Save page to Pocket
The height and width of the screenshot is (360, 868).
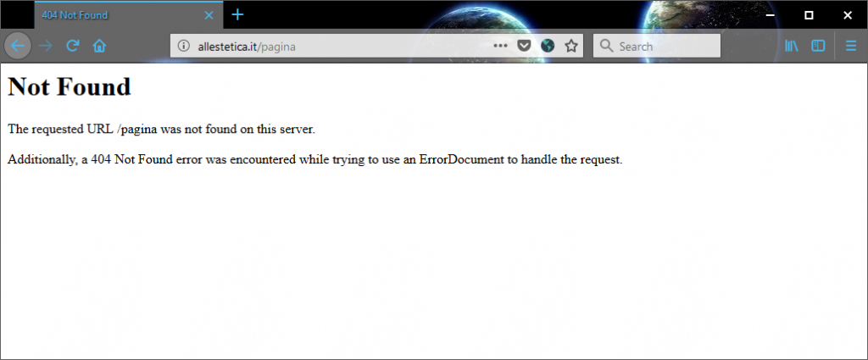coord(524,46)
